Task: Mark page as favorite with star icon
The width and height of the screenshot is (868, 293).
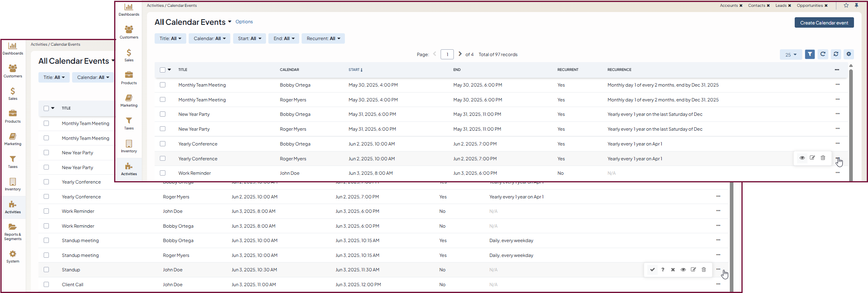Action: [846, 6]
